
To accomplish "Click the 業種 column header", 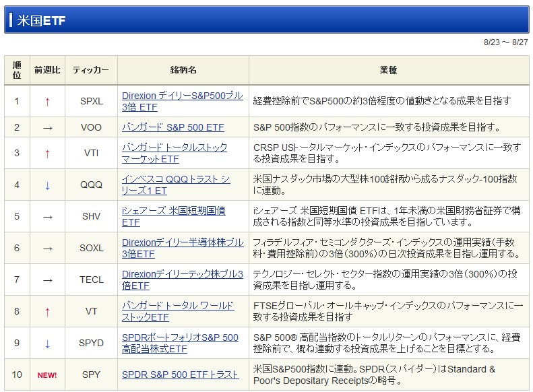I will click(x=389, y=70).
